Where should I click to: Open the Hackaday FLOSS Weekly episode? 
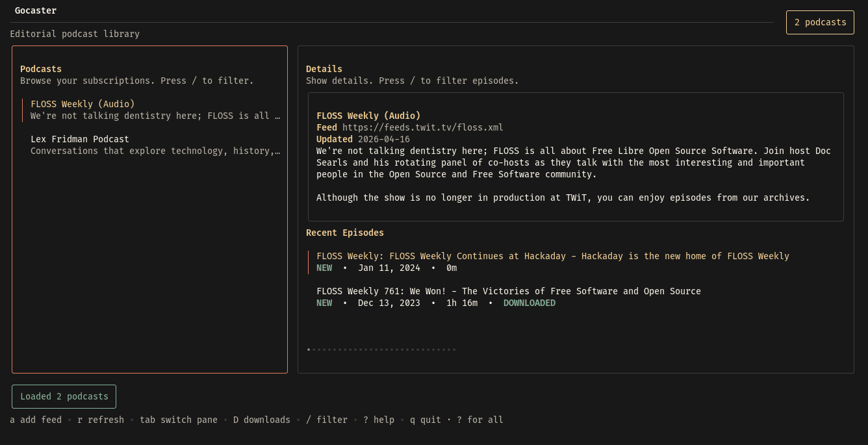point(553,262)
